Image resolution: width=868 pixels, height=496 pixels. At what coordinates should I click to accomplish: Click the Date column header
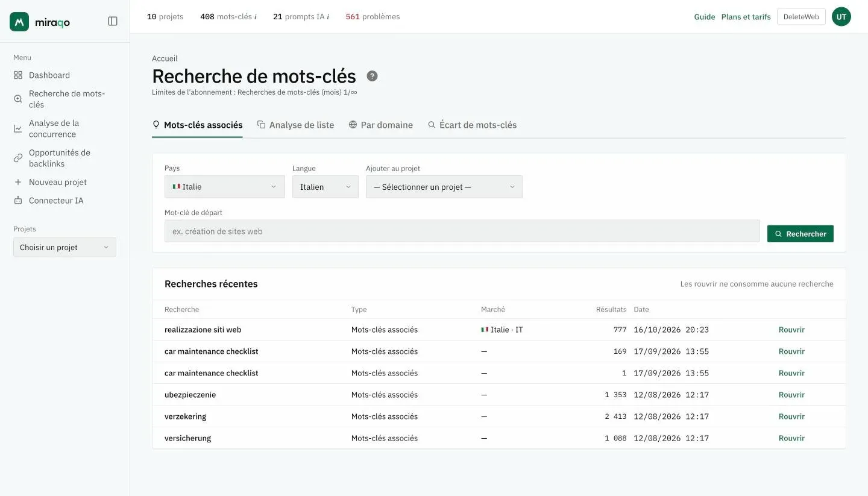641,309
